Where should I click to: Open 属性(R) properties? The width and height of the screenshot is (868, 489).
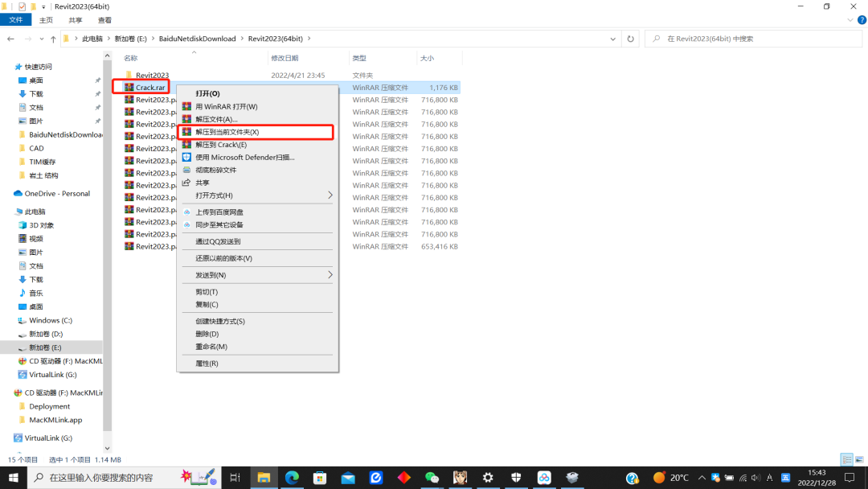pyautogui.click(x=257, y=364)
